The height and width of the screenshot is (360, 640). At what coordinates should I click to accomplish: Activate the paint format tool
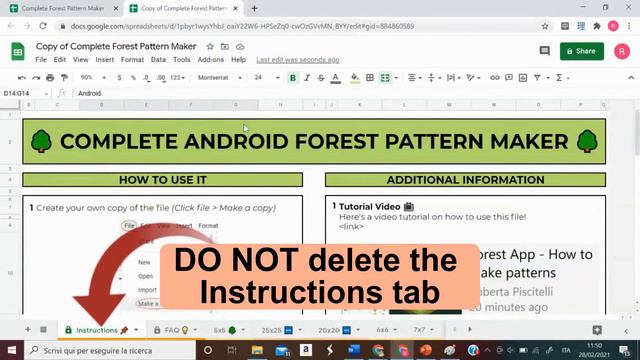[x=64, y=78]
